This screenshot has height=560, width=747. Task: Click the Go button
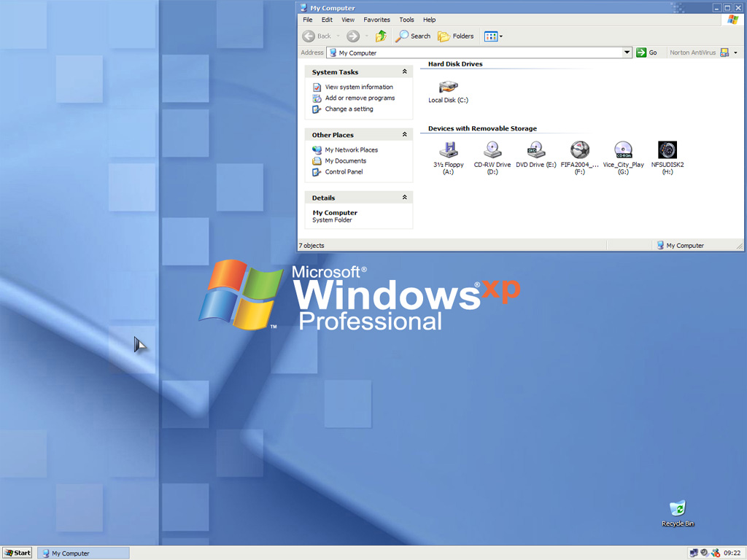(x=648, y=52)
